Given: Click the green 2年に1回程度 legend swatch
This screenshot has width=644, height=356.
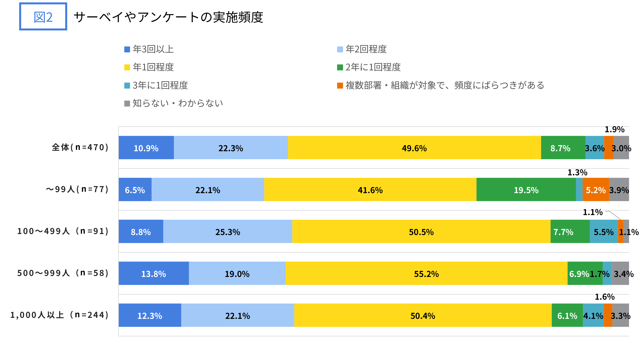Looking at the screenshot, I should 340,67.
